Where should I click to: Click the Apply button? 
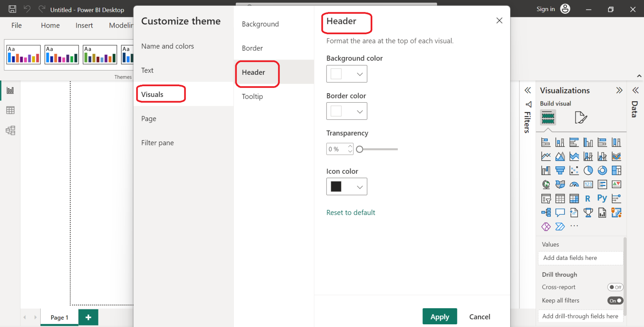(440, 317)
